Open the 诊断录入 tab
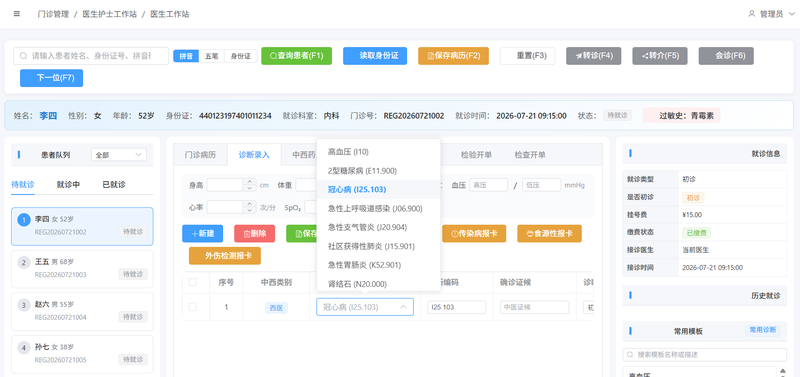The width and height of the screenshot is (800, 377). tap(254, 155)
